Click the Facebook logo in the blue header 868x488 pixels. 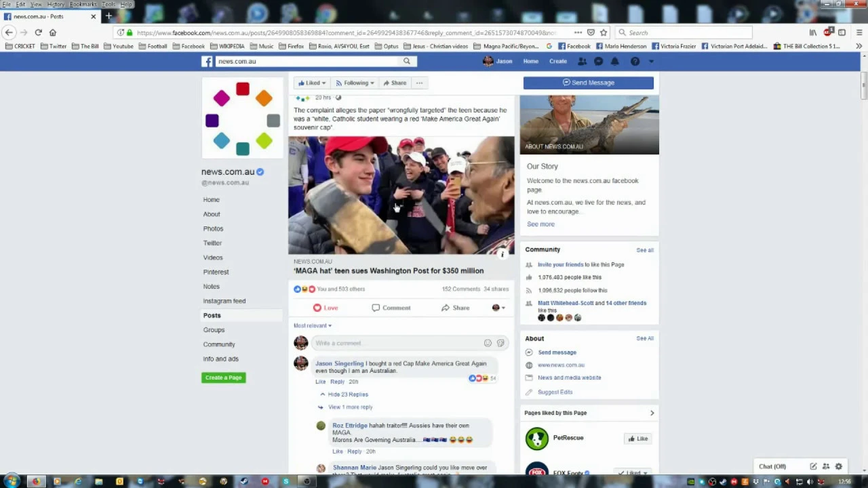pyautogui.click(x=208, y=61)
